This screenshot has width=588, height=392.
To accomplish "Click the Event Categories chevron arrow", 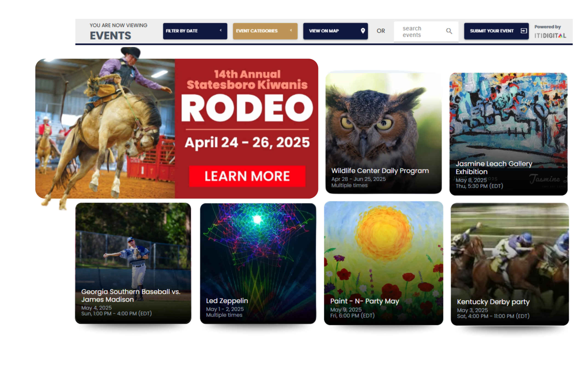I will (291, 30).
